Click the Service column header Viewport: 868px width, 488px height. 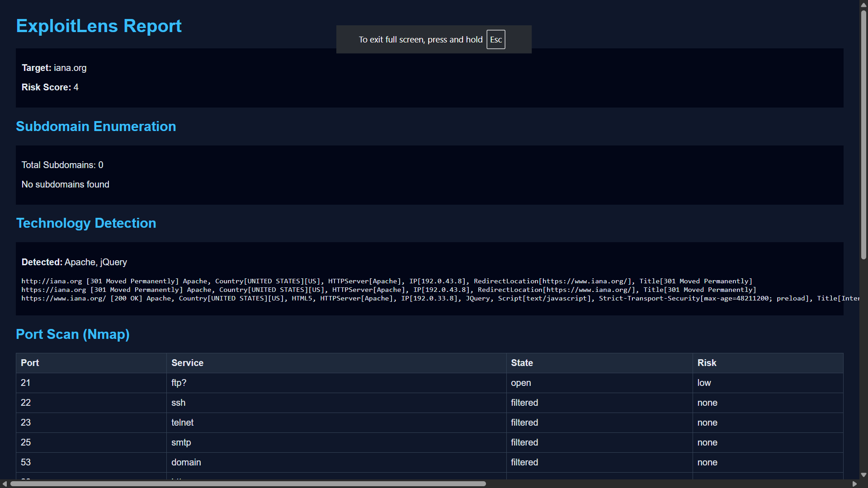coord(187,363)
